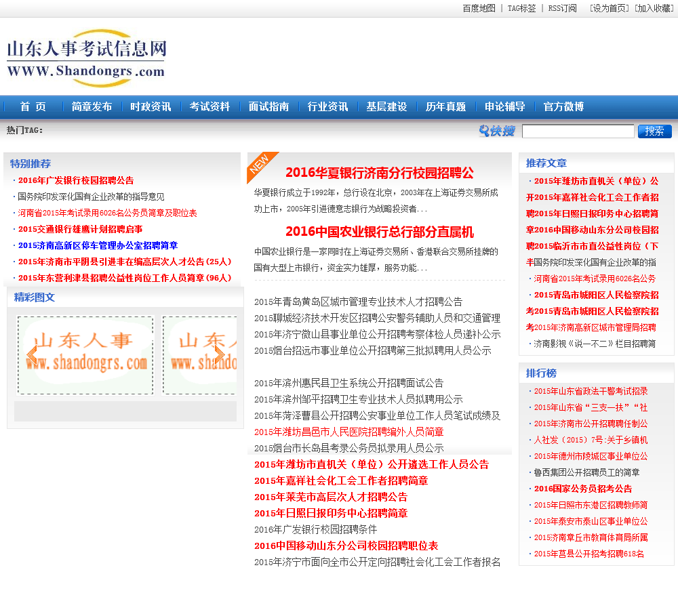Click the 设为首页 link
This screenshot has height=616, width=678.
tap(610, 8)
